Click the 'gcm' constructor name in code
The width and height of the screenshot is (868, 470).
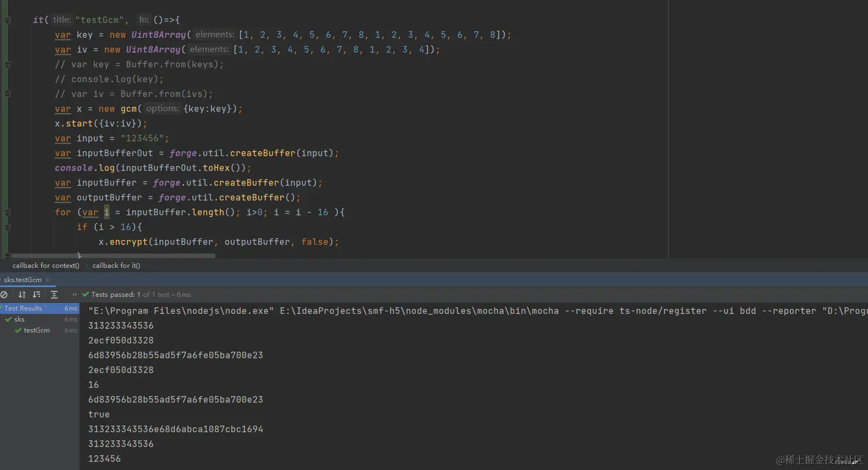point(129,109)
